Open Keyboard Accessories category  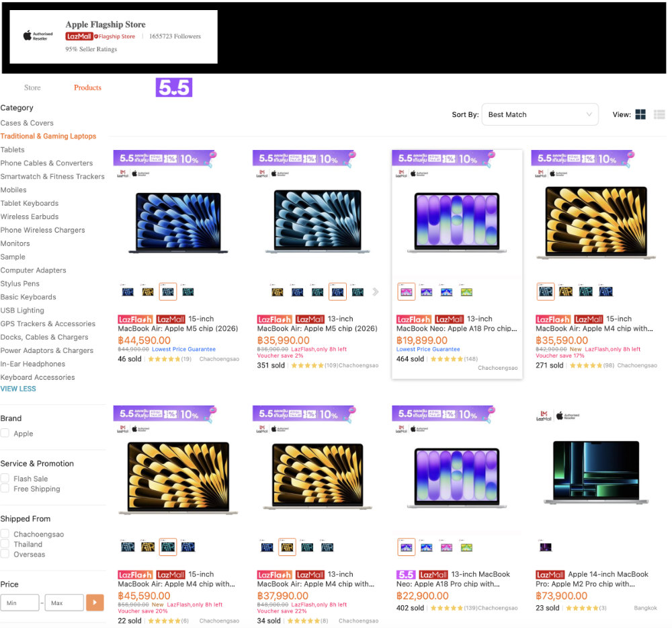(38, 378)
